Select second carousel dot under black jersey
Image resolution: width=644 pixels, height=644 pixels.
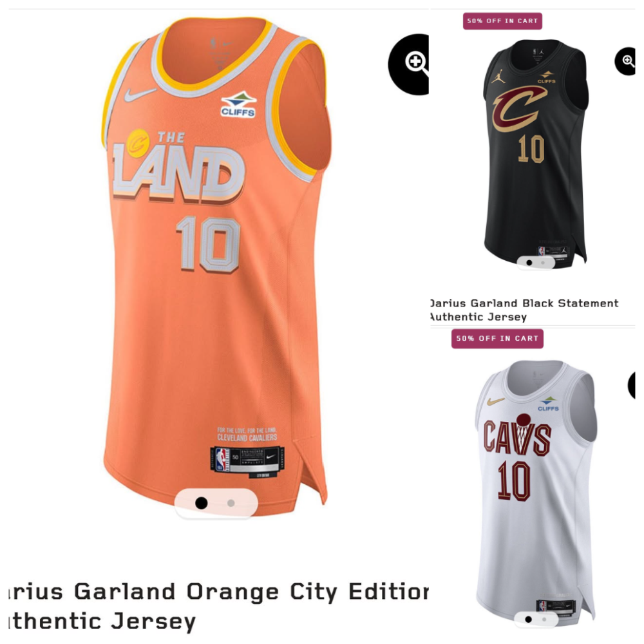point(543,263)
